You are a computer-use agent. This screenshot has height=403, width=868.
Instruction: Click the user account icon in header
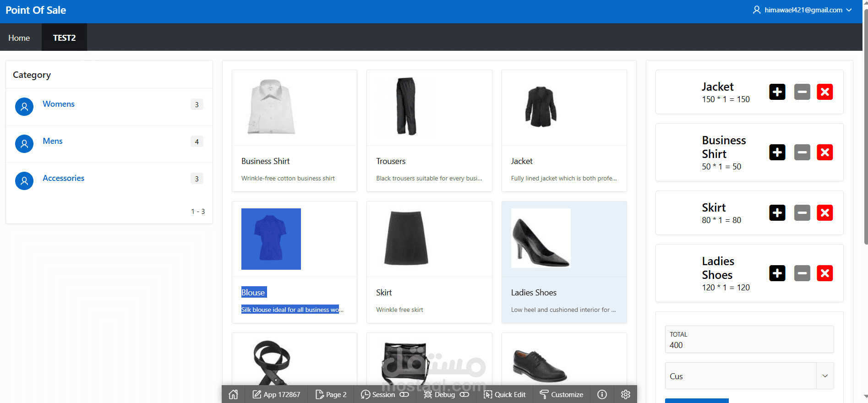pos(757,10)
